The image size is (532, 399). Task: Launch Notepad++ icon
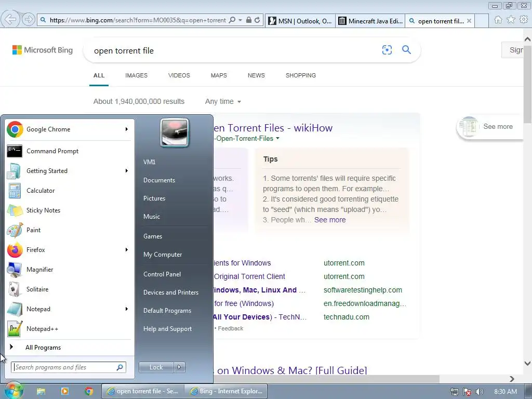[15, 329]
